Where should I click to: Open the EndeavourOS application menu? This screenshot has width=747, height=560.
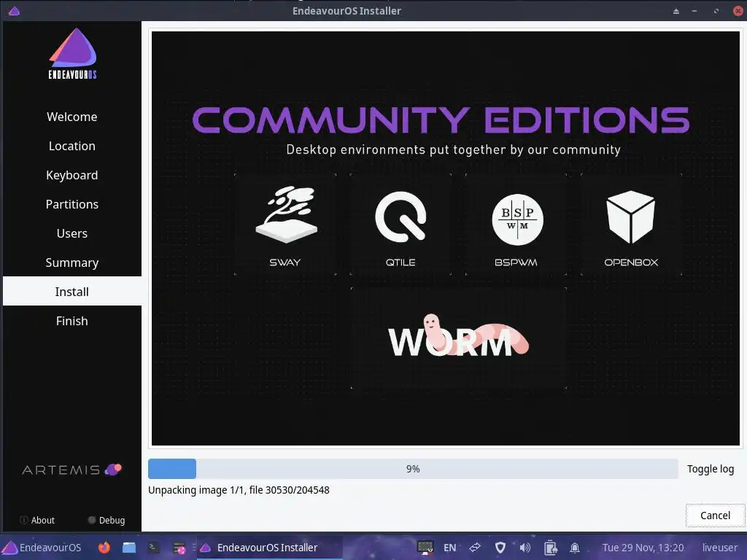(42, 548)
